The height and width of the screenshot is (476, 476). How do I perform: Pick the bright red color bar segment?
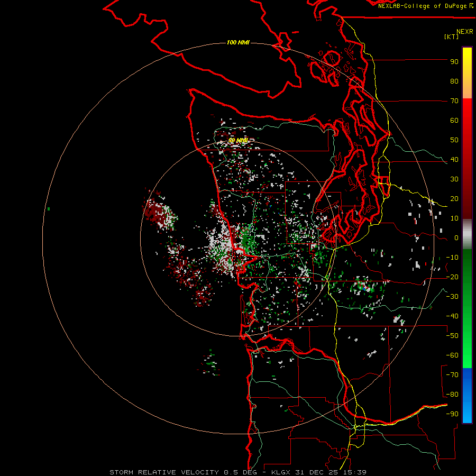point(467,111)
